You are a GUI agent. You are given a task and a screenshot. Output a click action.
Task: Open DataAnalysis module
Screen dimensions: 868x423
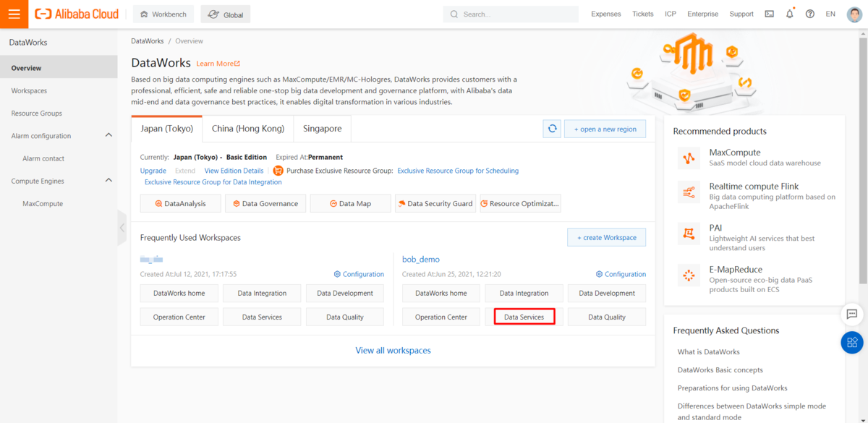click(x=180, y=203)
